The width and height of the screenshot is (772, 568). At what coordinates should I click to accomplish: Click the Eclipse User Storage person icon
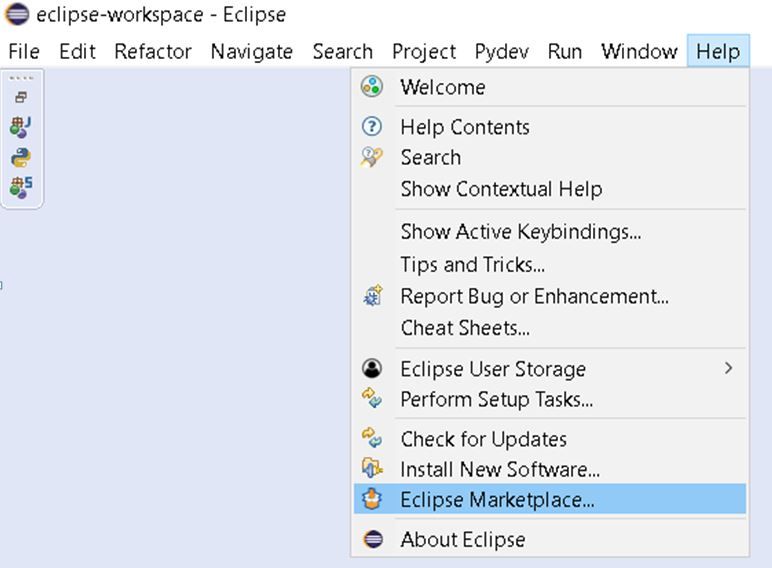pyautogui.click(x=372, y=368)
